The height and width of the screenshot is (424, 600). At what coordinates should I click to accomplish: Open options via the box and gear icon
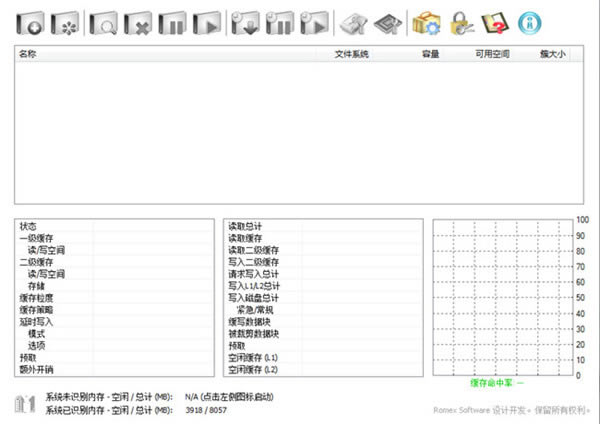tap(427, 20)
